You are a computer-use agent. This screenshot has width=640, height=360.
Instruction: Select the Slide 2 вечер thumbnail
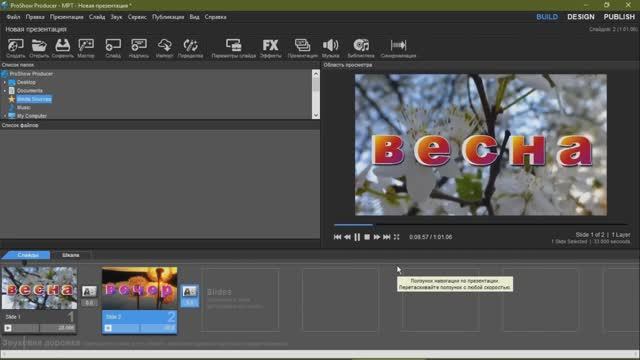point(140,288)
